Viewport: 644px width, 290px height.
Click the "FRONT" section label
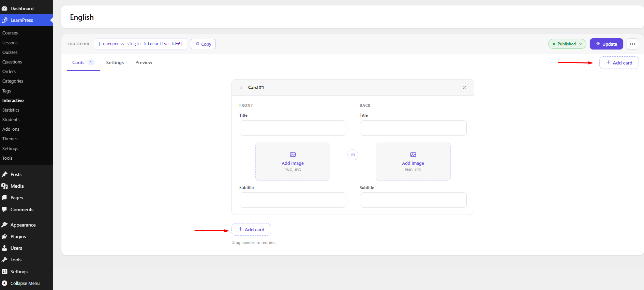coord(246,105)
